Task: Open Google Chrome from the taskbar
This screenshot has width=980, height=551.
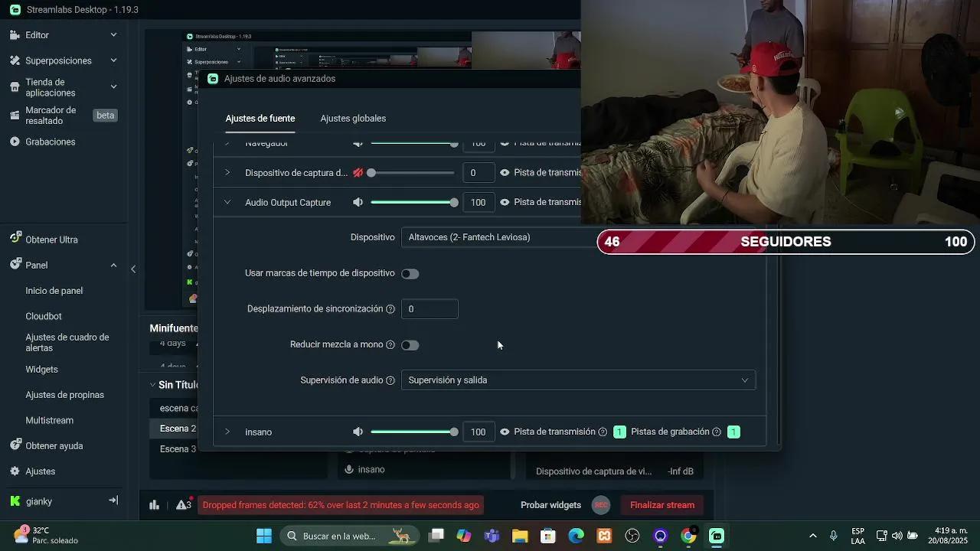Action: pos(689,536)
